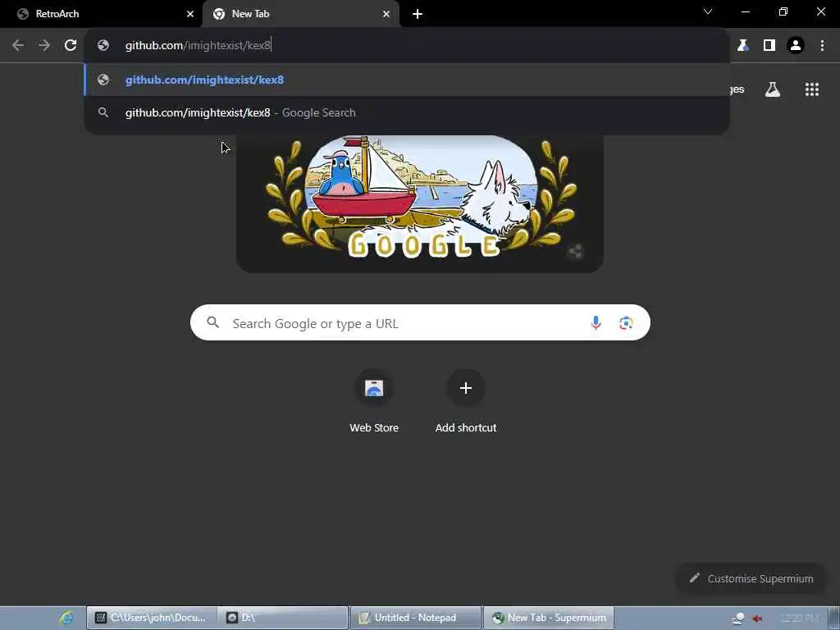This screenshot has height=630, width=840.
Task: Go forward with the browser forward arrow
Action: point(44,46)
